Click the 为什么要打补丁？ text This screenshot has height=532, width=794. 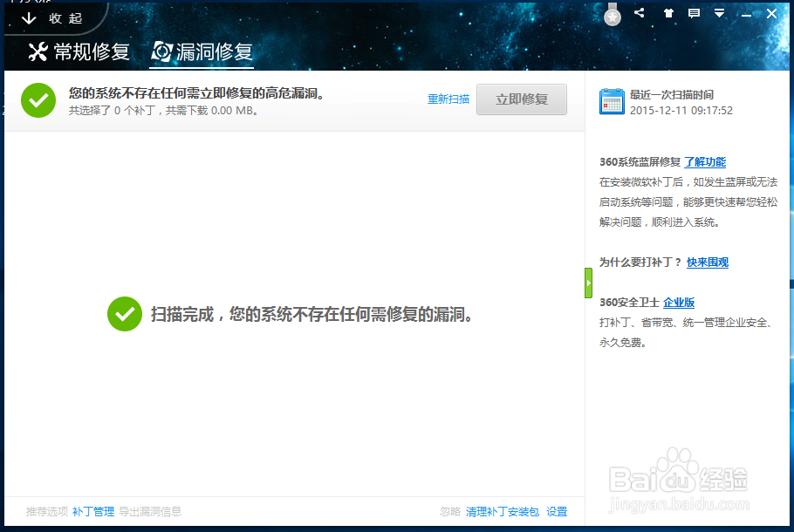[x=640, y=263]
